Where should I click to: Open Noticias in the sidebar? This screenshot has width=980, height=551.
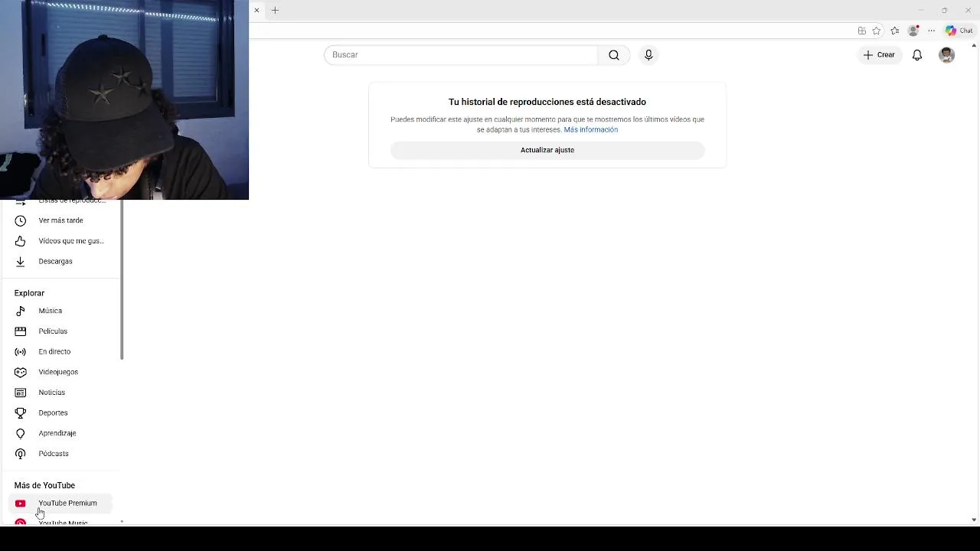click(x=60, y=393)
